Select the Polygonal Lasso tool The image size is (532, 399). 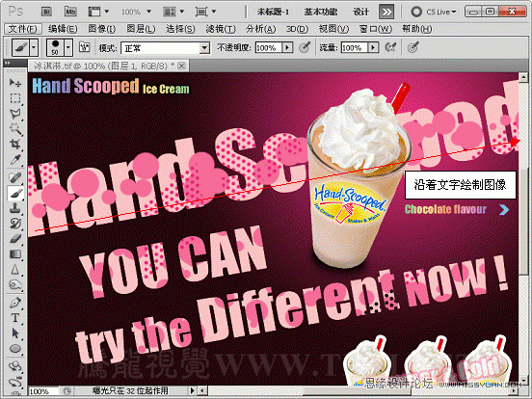[x=14, y=114]
